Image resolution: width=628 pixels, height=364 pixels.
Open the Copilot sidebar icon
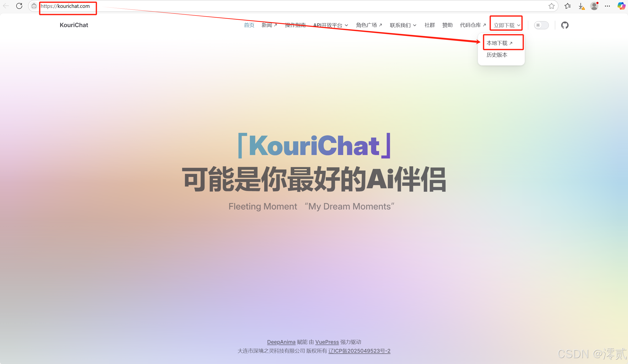621,6
